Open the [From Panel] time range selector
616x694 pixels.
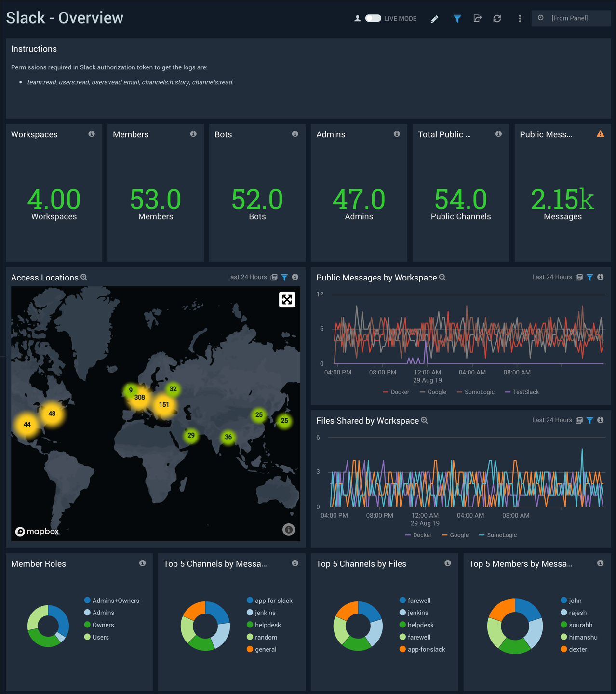tap(571, 18)
